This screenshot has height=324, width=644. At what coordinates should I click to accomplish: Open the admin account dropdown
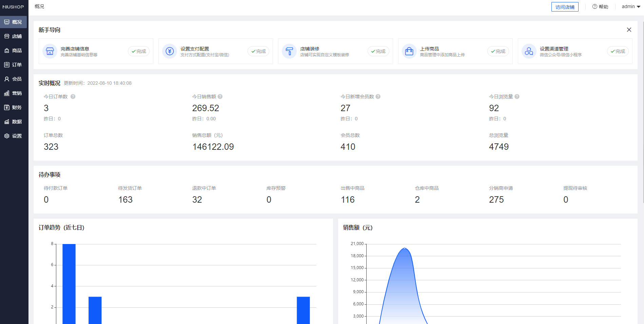pos(630,6)
